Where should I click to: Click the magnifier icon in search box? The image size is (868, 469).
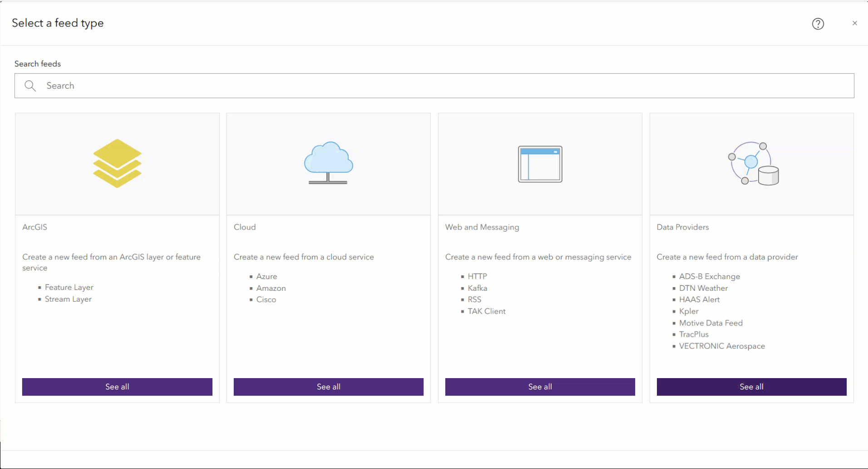[x=30, y=85]
